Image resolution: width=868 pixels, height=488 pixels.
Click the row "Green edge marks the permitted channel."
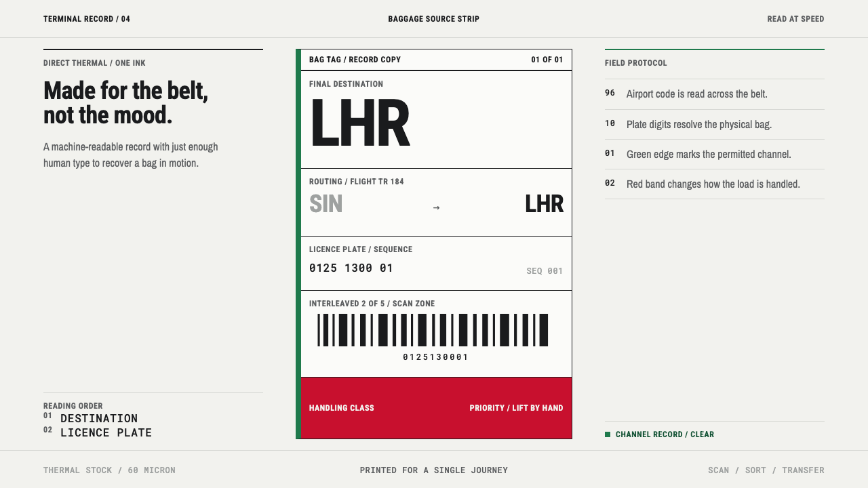pos(715,155)
